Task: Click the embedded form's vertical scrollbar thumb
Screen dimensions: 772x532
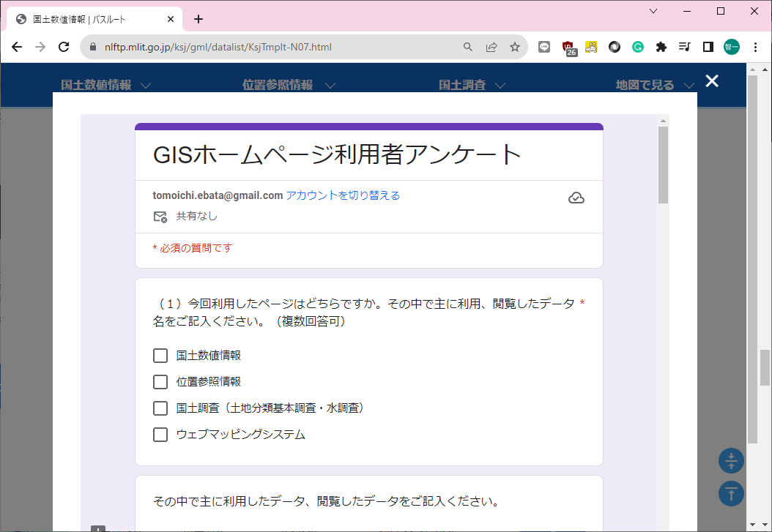Action: point(664,165)
